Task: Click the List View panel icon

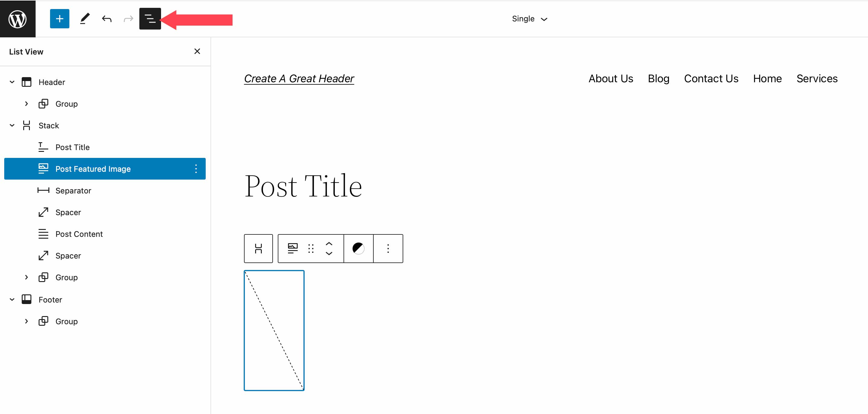Action: pyautogui.click(x=150, y=19)
